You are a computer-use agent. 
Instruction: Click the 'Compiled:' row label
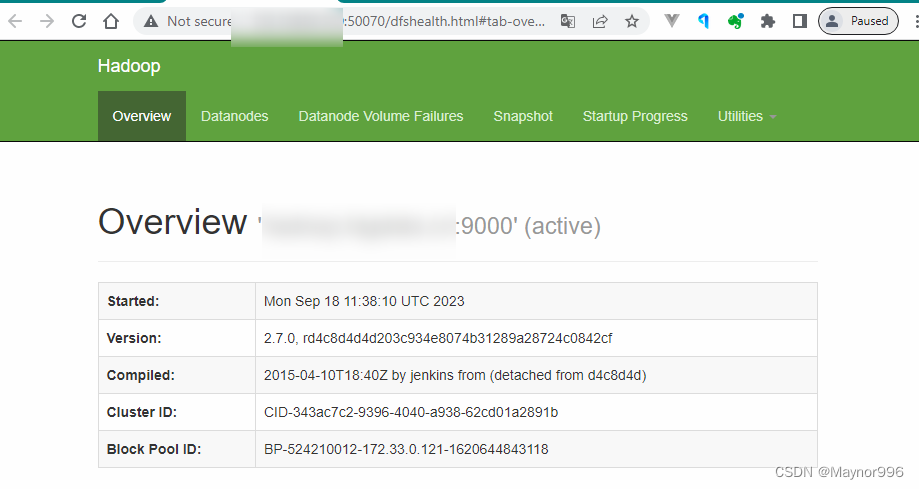point(141,375)
